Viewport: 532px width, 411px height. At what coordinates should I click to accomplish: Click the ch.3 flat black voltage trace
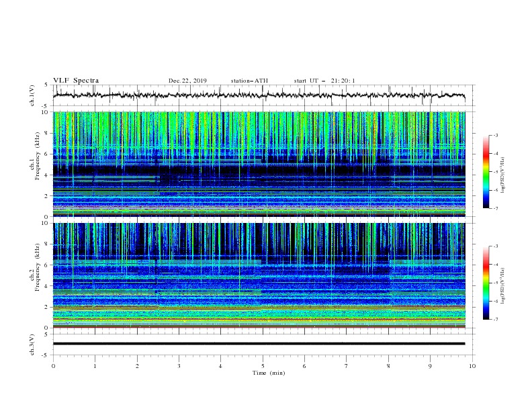pyautogui.click(x=259, y=344)
